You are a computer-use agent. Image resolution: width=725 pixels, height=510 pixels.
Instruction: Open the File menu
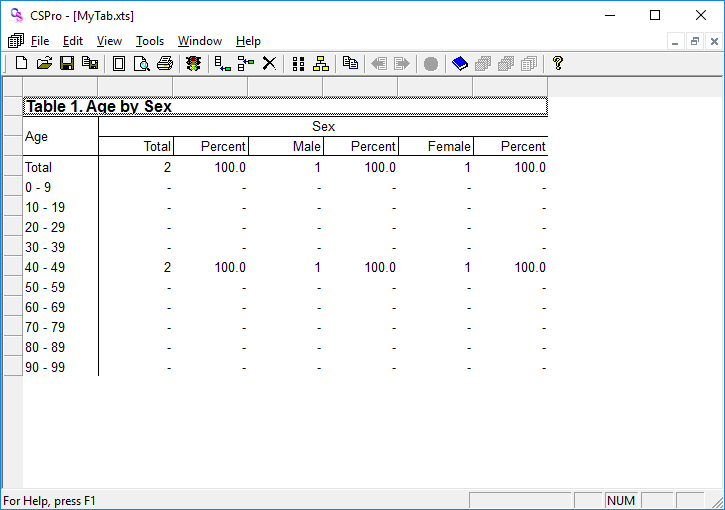click(40, 41)
